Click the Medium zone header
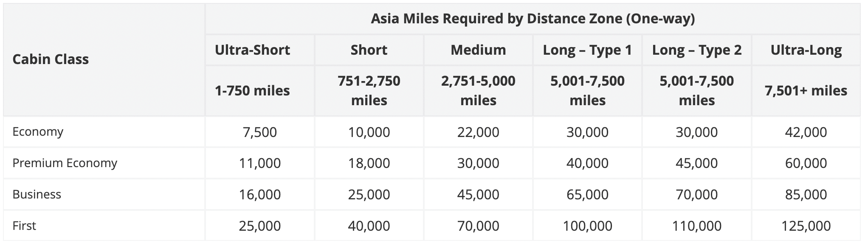 478,50
